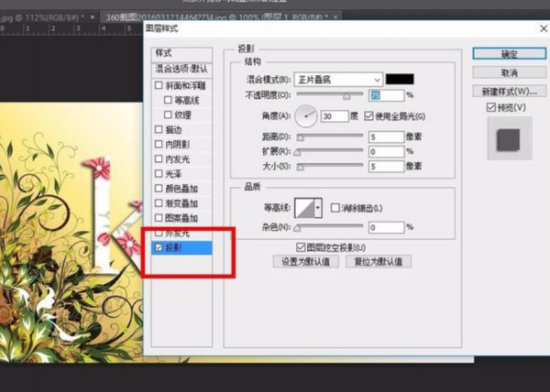
Task: Click the 不透明度 slider track
Action: [x=330, y=94]
